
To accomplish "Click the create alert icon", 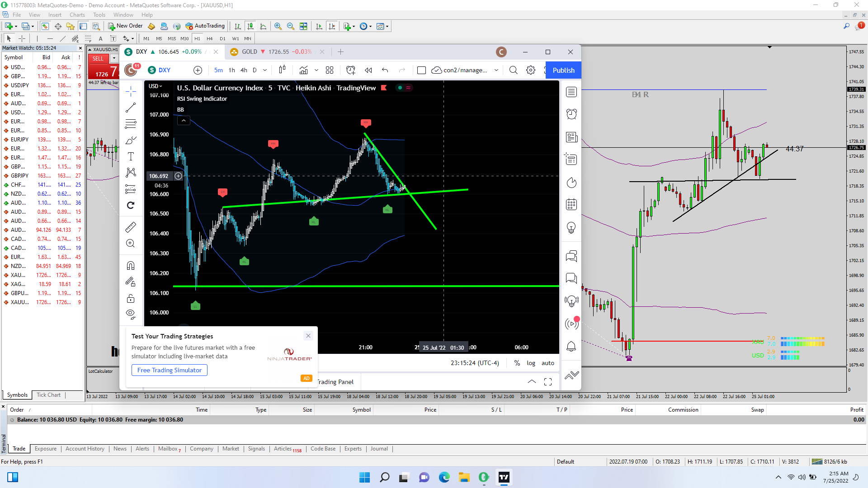I will pos(350,70).
